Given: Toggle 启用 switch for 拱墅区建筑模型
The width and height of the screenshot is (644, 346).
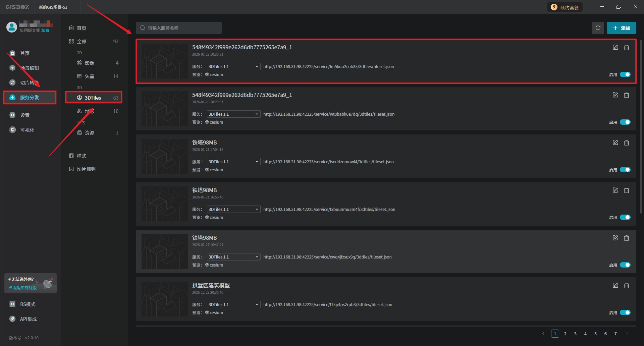Looking at the screenshot, I should click(x=625, y=313).
